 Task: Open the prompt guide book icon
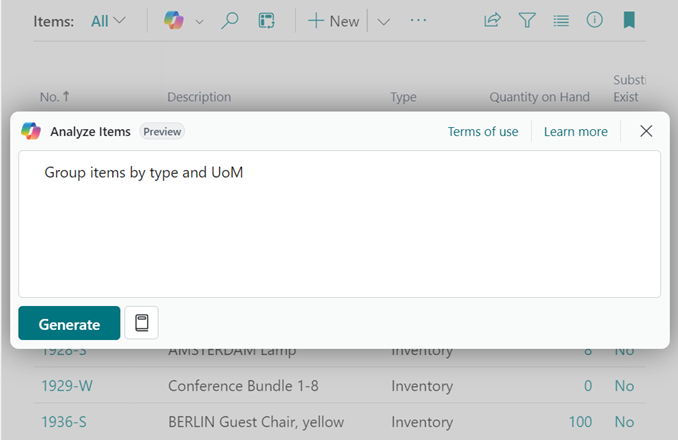[141, 323]
